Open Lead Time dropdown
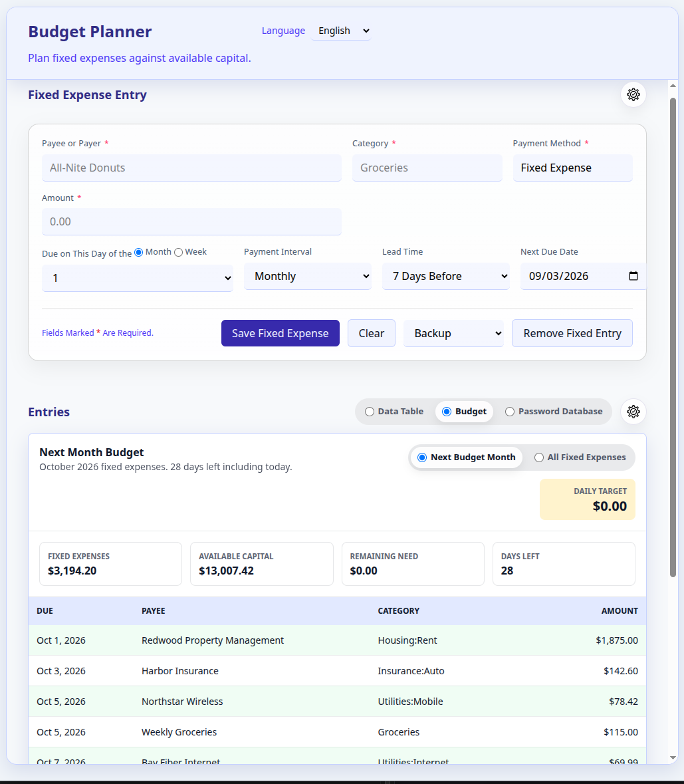The image size is (684, 784). click(445, 276)
